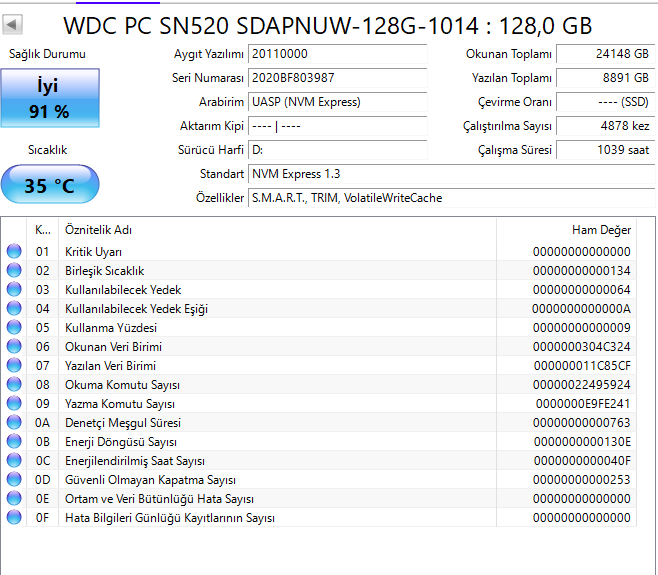Select the Yazma Komutu Sayısı attribute name
The height and width of the screenshot is (575, 658).
120,404
